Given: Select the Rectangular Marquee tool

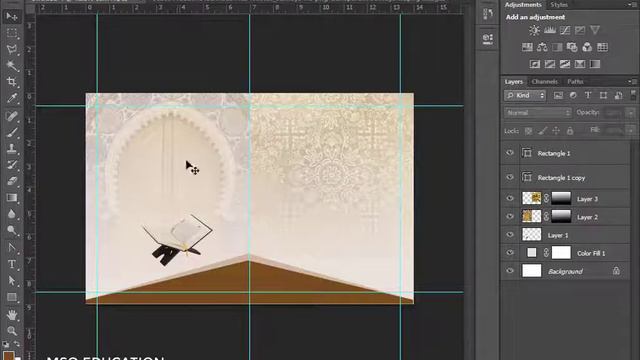Looking at the screenshot, I should (x=12, y=33).
